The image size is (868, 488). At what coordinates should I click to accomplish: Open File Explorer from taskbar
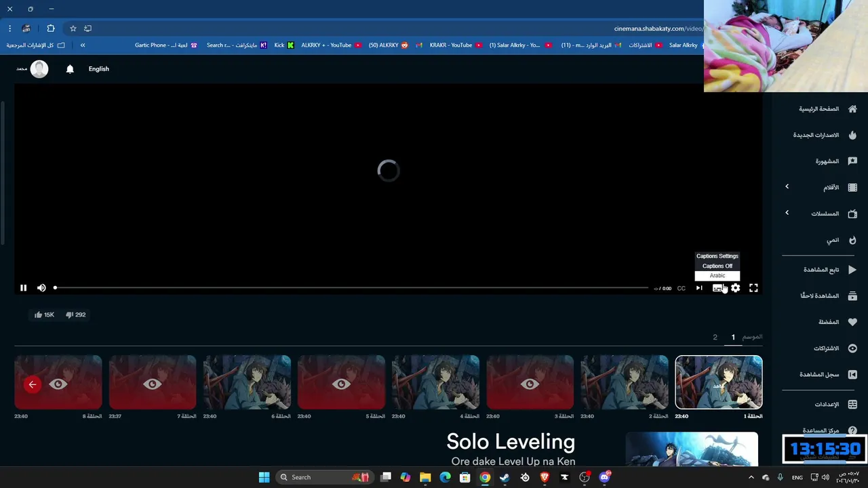tap(425, 477)
